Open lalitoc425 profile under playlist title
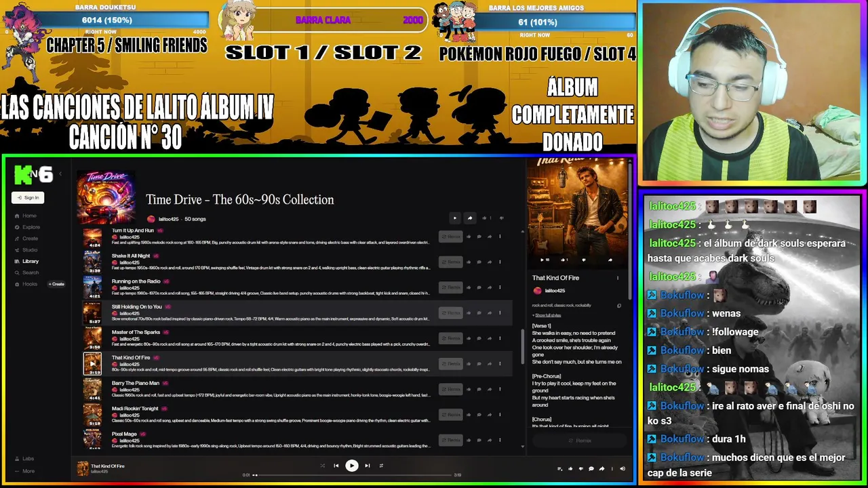The width and height of the screenshot is (868, 488). (168, 219)
